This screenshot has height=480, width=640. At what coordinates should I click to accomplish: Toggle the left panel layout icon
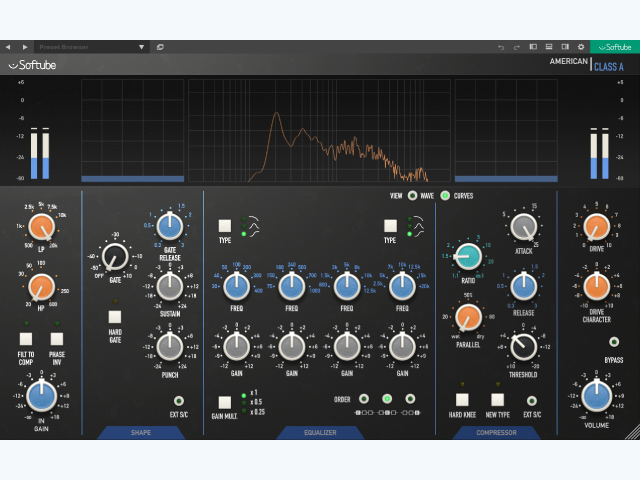click(533, 47)
